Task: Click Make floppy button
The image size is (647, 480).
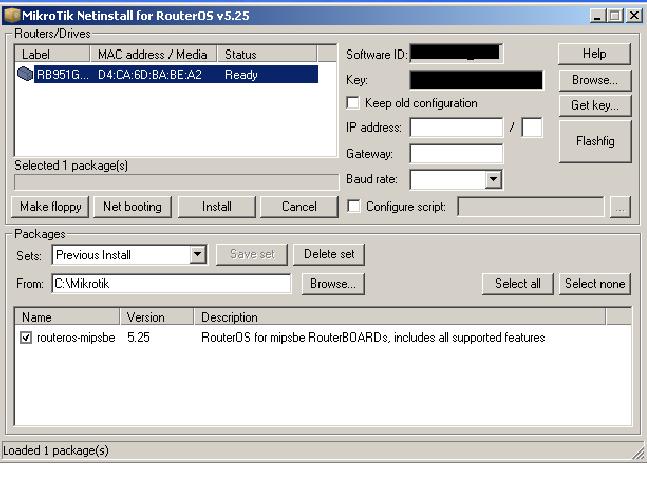Action: tap(50, 207)
